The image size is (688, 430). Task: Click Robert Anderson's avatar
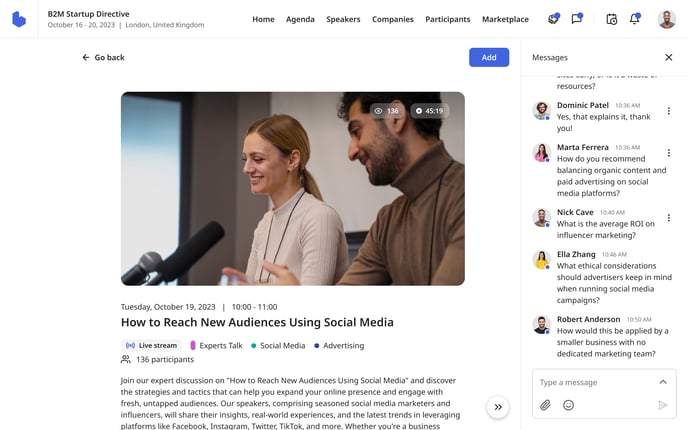[542, 324]
